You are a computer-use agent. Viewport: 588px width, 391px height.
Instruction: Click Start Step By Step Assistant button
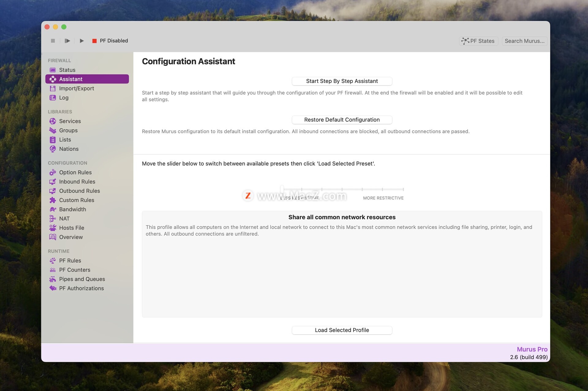pos(342,81)
